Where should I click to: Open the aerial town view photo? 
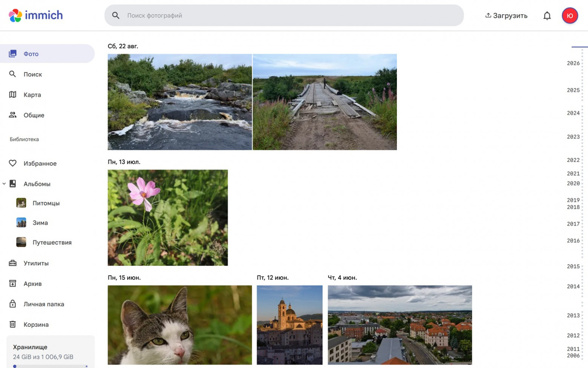tap(400, 325)
